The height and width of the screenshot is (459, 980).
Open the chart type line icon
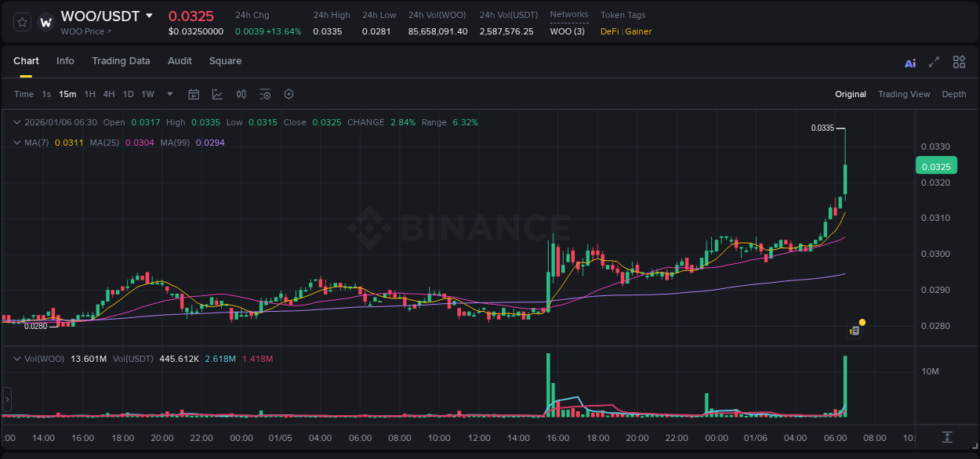click(x=217, y=94)
